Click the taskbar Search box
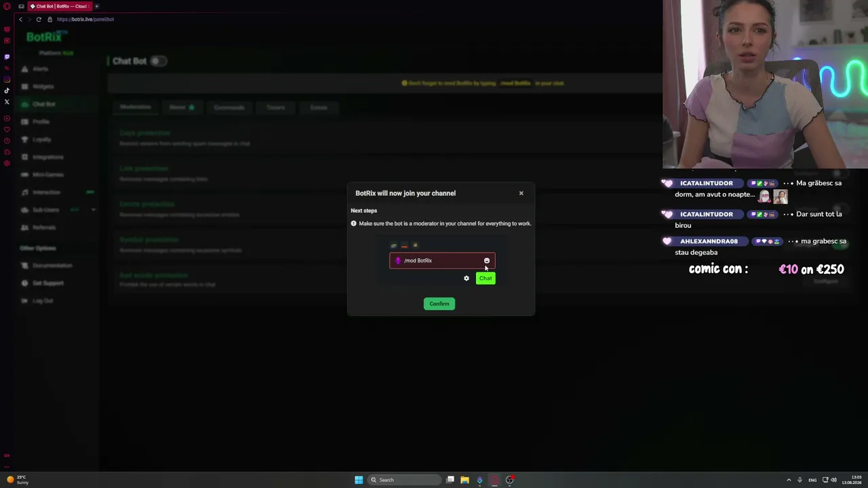Screen dimensions: 868x488 pos(405,480)
